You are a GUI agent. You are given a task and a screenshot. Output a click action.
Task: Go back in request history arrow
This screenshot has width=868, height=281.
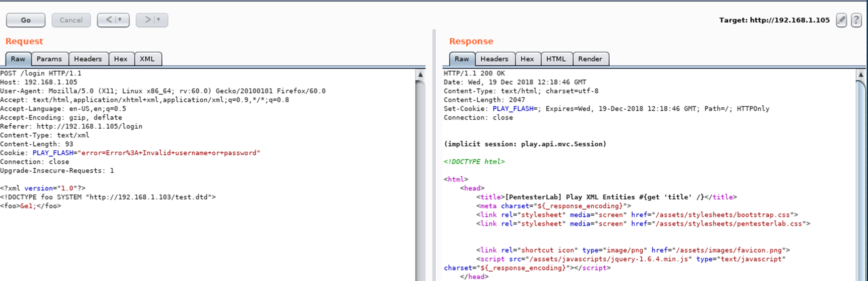(109, 20)
